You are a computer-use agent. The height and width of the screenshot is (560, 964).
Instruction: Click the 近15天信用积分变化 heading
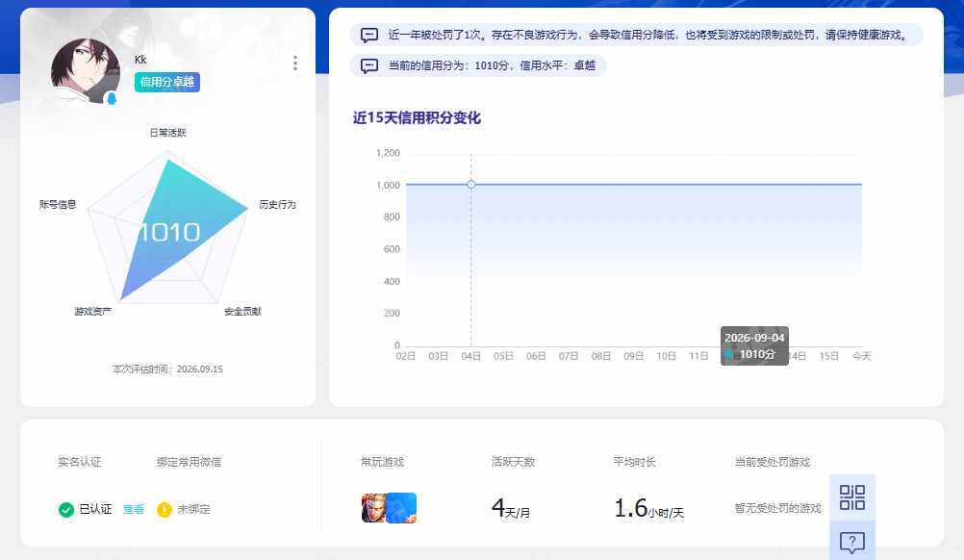click(x=417, y=118)
